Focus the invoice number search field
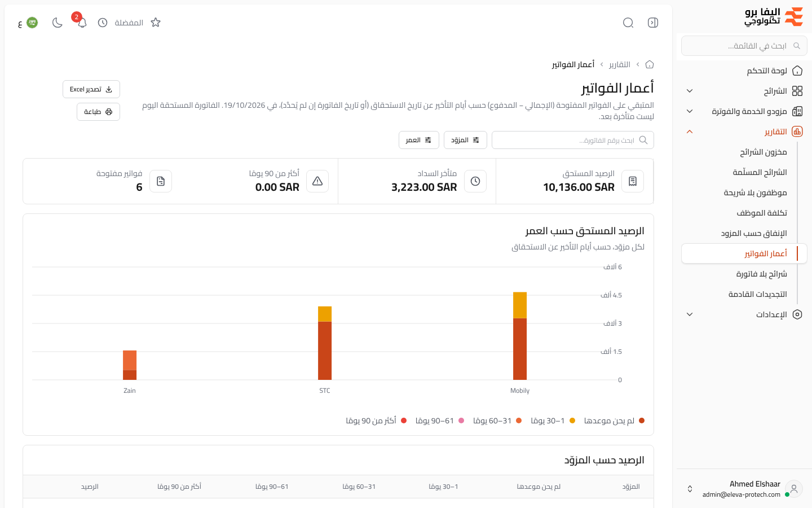 click(573, 140)
